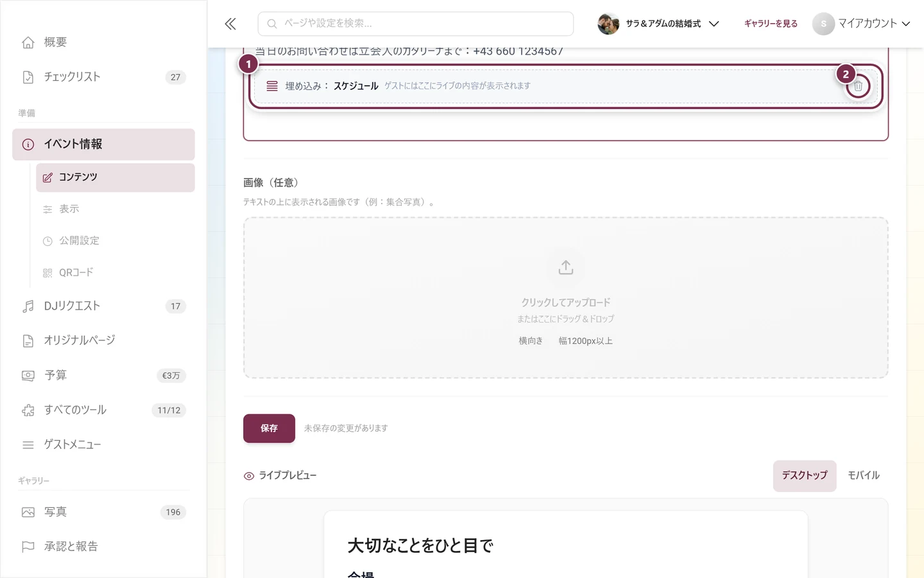Switch live preview to モバイル tab
This screenshot has height=578, width=924.
(864, 476)
